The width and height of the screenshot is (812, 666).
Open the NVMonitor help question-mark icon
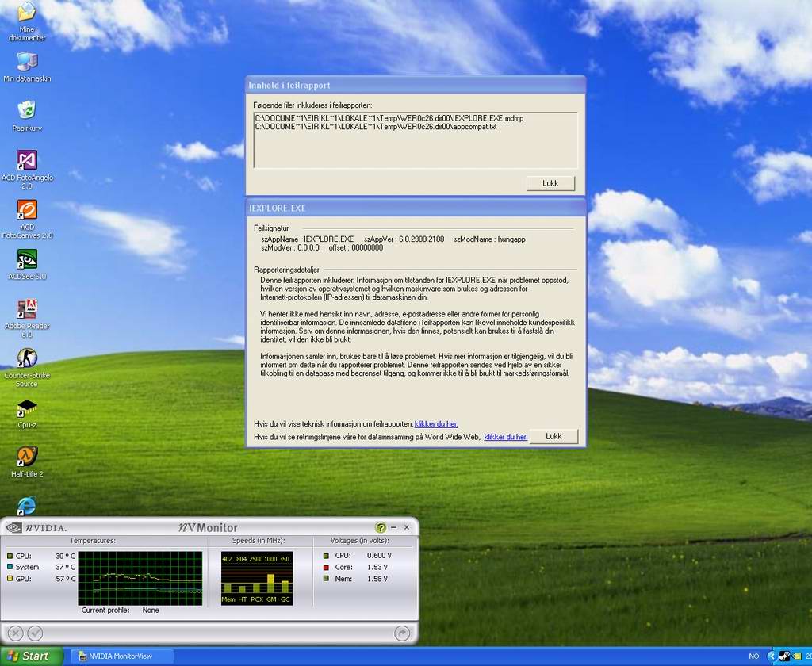[381, 527]
